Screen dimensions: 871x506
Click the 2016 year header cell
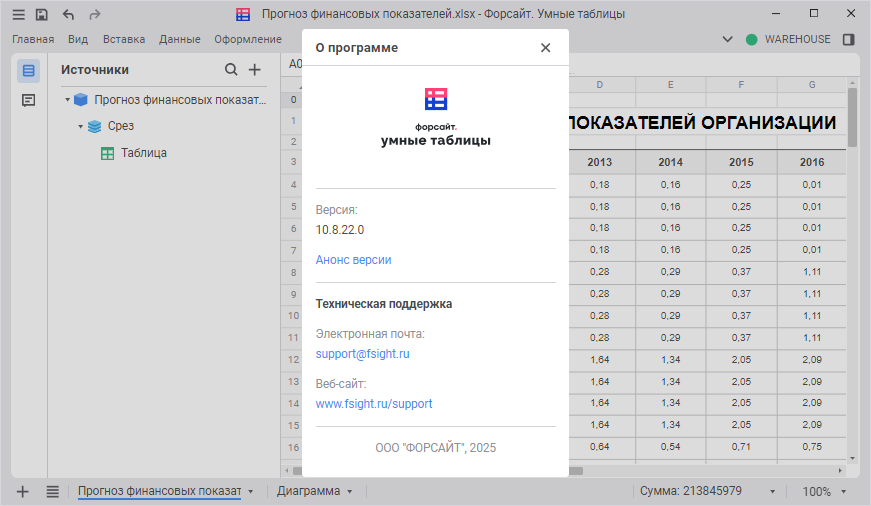[812, 162]
